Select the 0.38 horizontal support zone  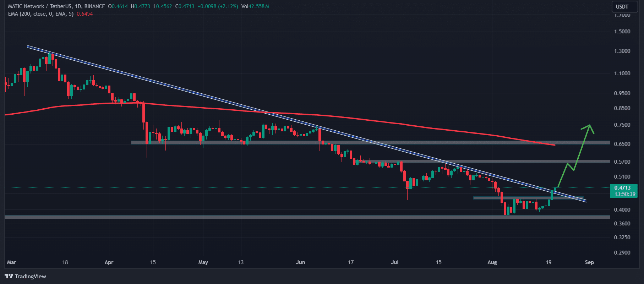point(307,217)
